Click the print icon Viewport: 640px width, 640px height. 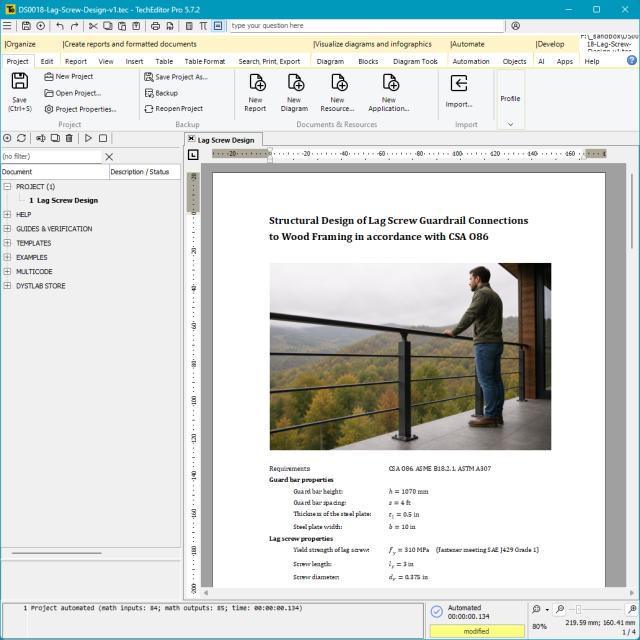pyautogui.click(x=156, y=26)
